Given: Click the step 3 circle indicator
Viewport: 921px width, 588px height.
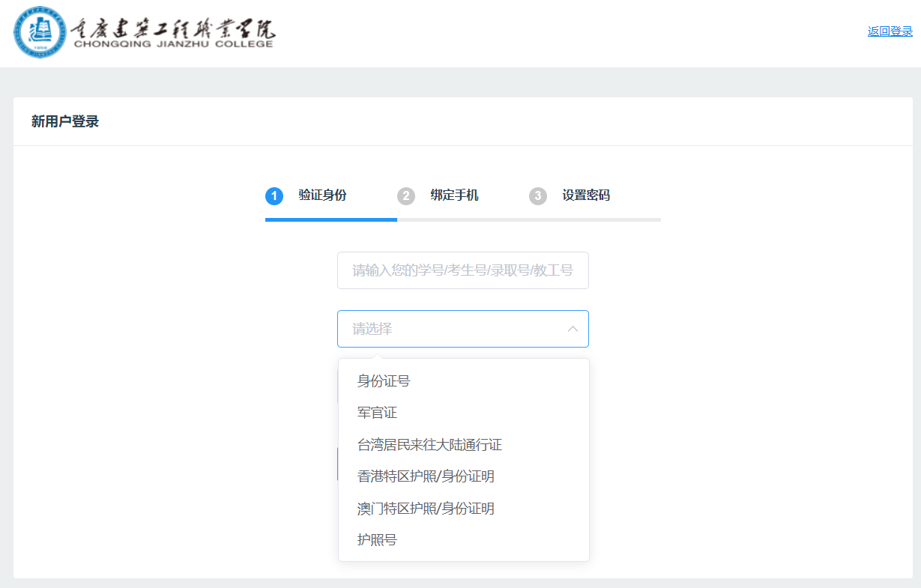Looking at the screenshot, I should tap(538, 196).
